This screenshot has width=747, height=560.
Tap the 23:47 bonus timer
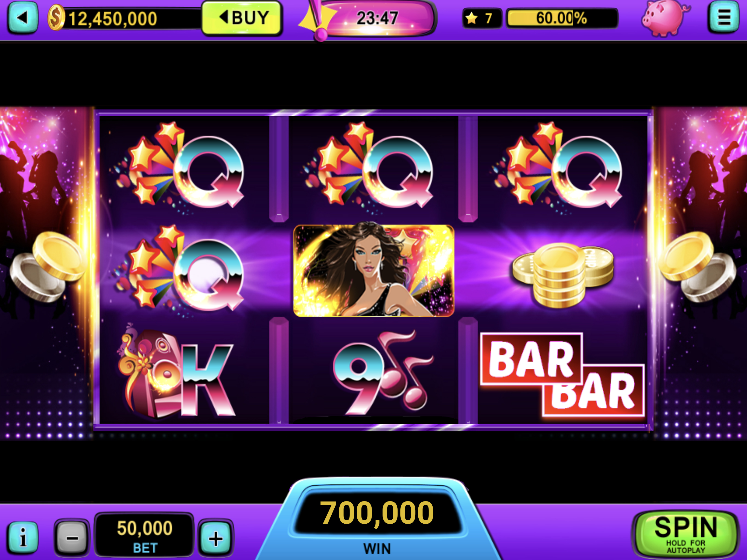click(378, 18)
